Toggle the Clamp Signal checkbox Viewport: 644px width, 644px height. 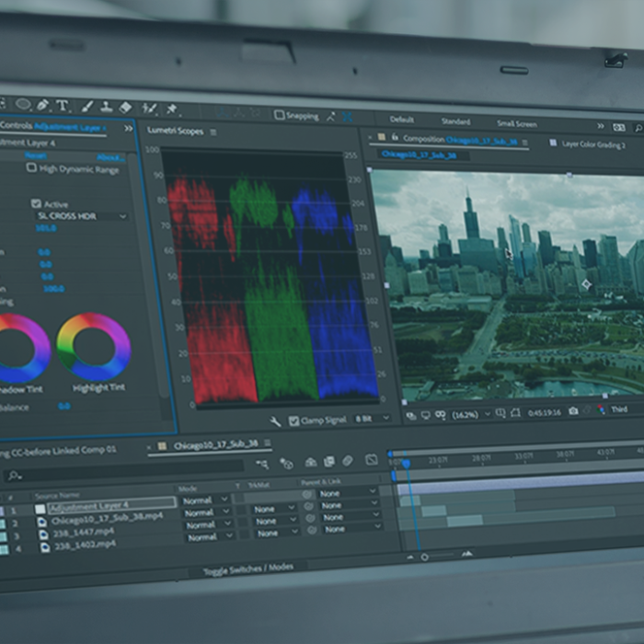point(293,421)
